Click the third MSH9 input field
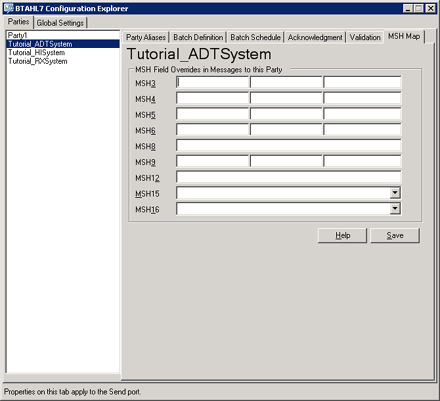This screenshot has height=401, width=440. coord(362,161)
